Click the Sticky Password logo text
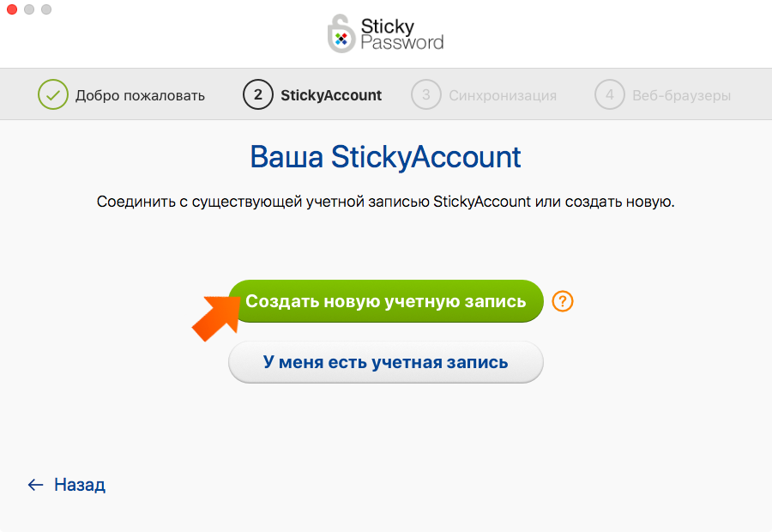This screenshot has height=532, width=772. (402, 33)
